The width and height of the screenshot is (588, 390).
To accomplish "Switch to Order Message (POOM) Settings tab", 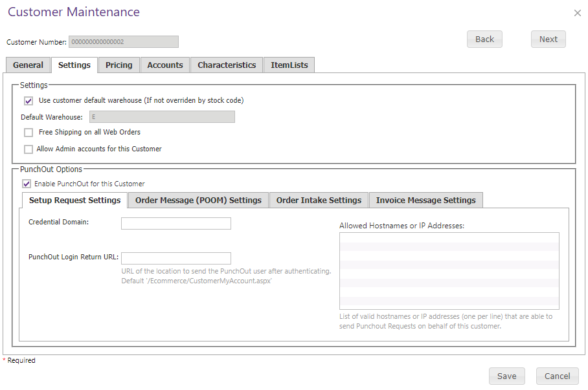I will click(198, 200).
